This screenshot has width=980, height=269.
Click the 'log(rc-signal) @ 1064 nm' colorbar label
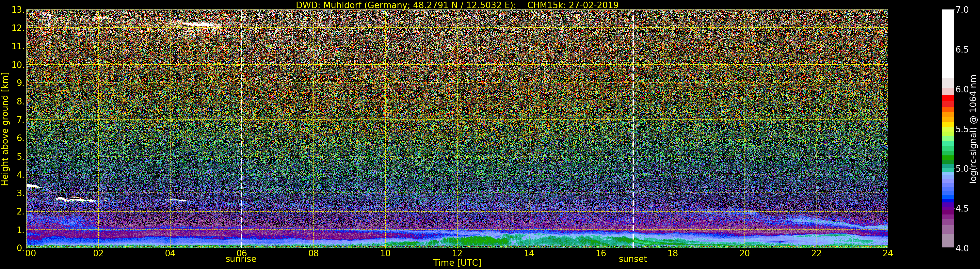[973, 129]
